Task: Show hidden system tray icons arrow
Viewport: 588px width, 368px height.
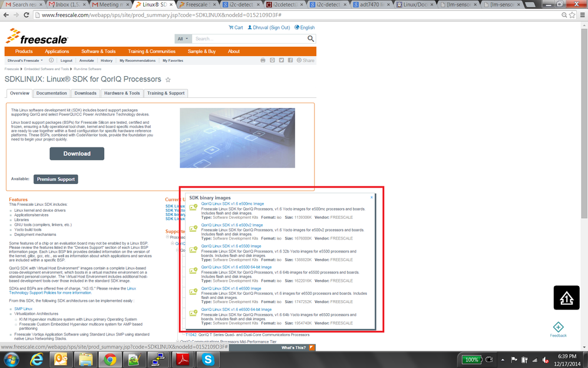Action: tap(503, 360)
